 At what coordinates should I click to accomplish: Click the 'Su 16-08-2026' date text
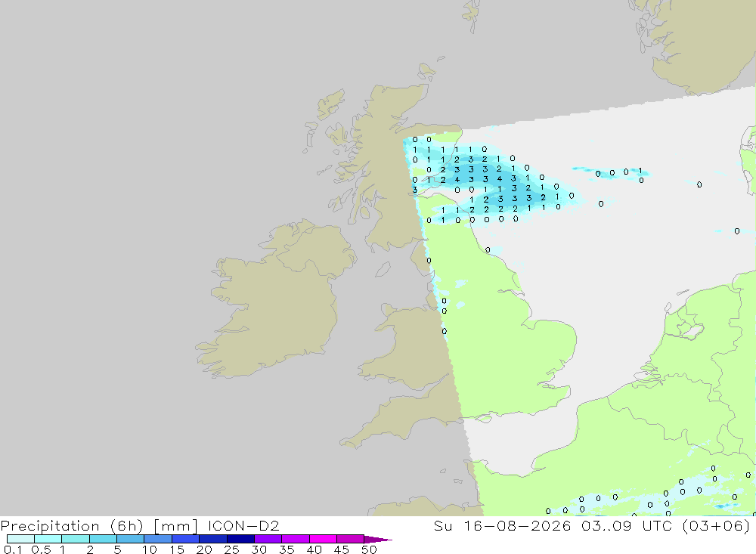tap(502, 526)
